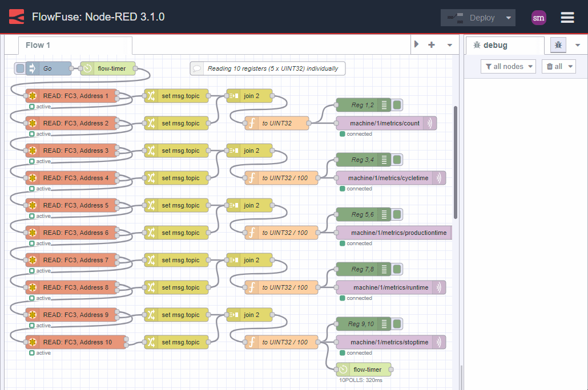This screenshot has height=390, width=588.
Task: Click the modbus icon on "READ: FC3, Address 1"
Action: click(x=32, y=96)
